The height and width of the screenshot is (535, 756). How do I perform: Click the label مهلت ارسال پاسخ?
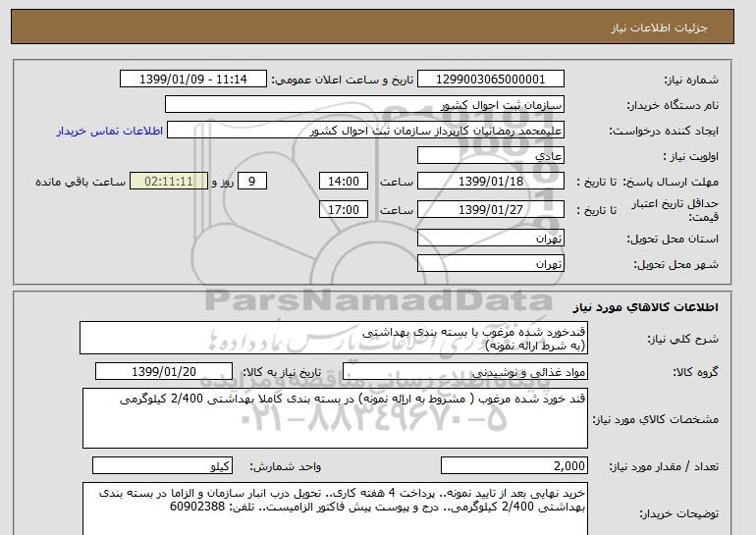click(671, 182)
